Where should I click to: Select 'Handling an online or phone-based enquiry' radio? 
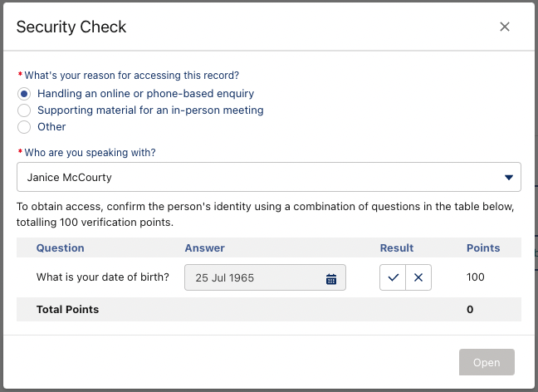click(24, 94)
